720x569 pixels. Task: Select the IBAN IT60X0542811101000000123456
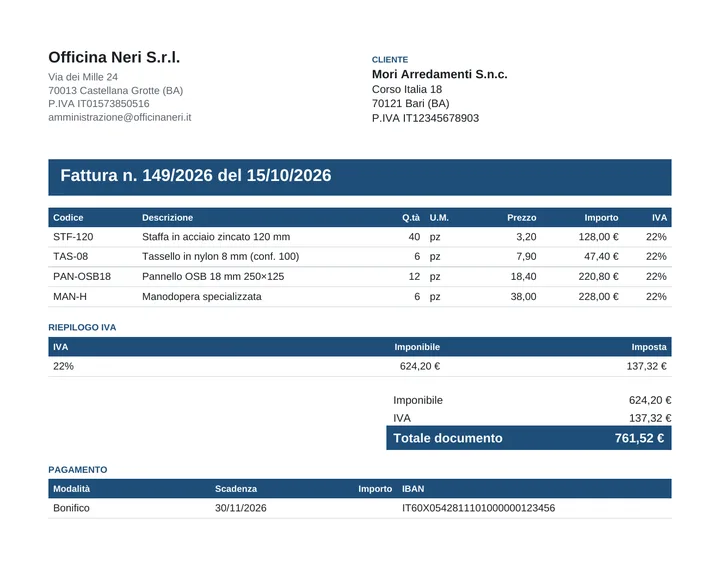click(478, 508)
